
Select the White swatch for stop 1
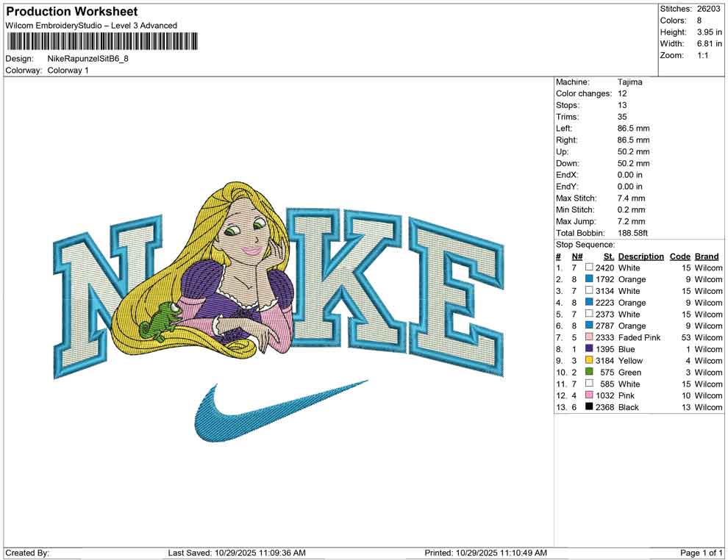(588, 268)
